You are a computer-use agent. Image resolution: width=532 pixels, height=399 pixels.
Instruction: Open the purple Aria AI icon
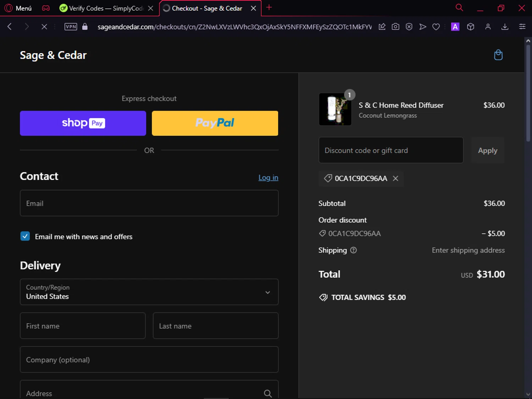coord(455,27)
